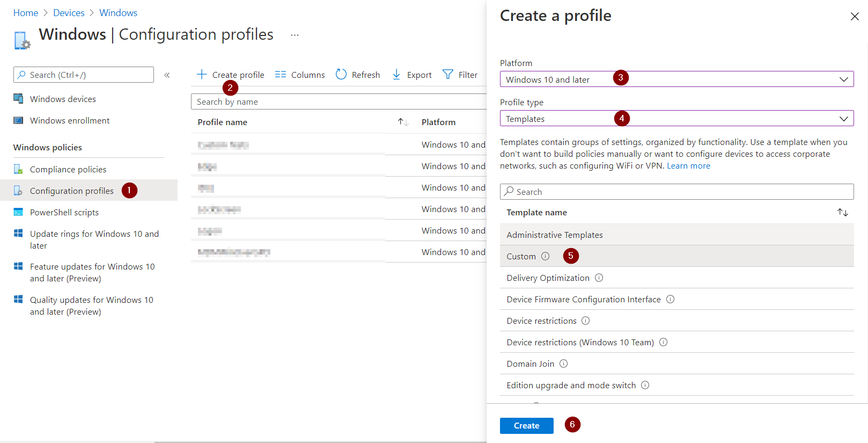Click the Export download arrow icon
Viewport: 868px width, 443px height.
[x=396, y=74]
